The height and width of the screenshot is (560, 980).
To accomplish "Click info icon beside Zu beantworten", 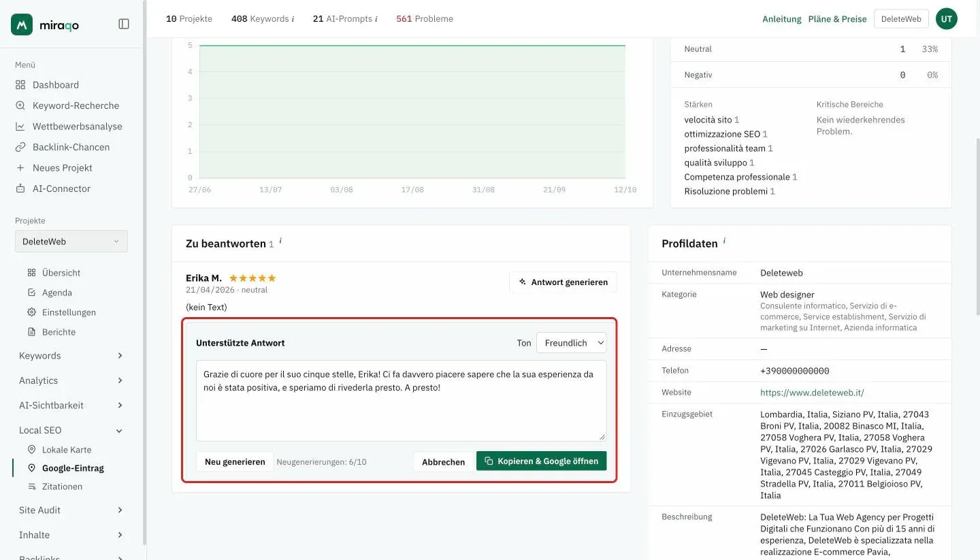I will (280, 241).
